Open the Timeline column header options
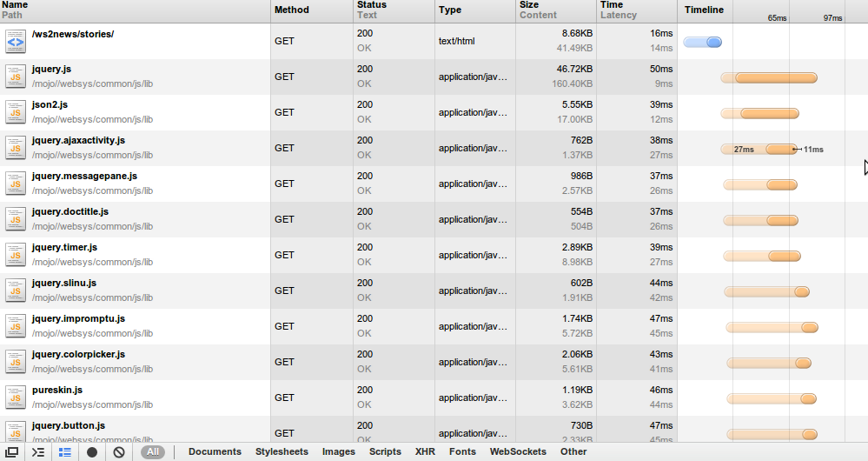 [x=704, y=10]
